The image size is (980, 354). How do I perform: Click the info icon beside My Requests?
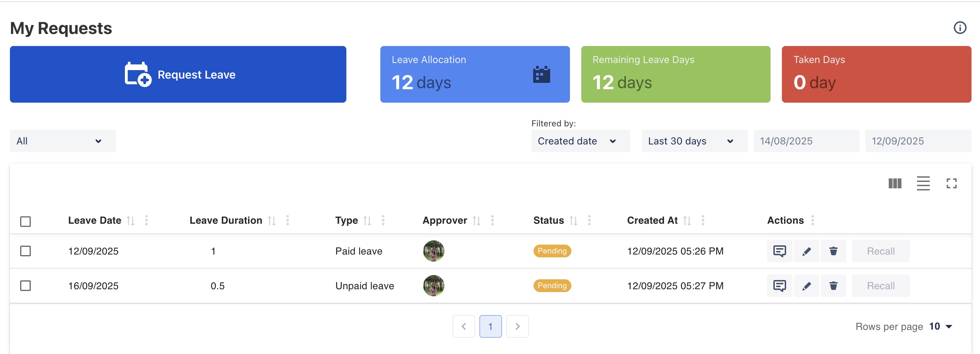coord(959,28)
